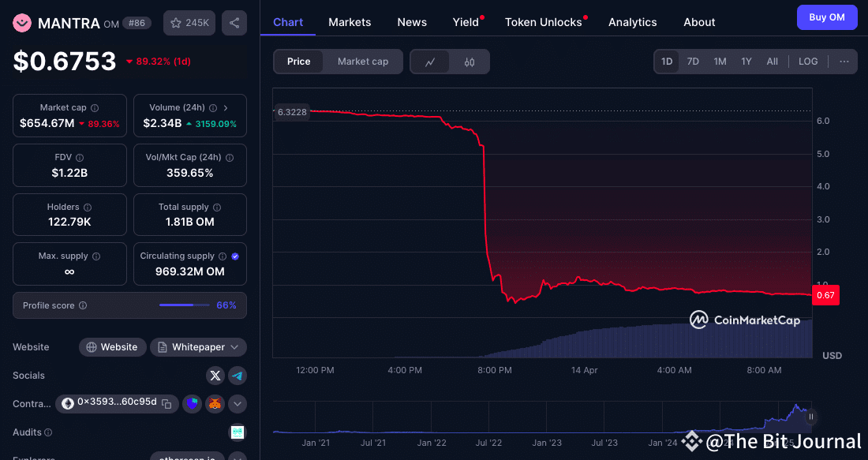
Task: Switch chart to Market cap mode
Action: click(x=362, y=61)
